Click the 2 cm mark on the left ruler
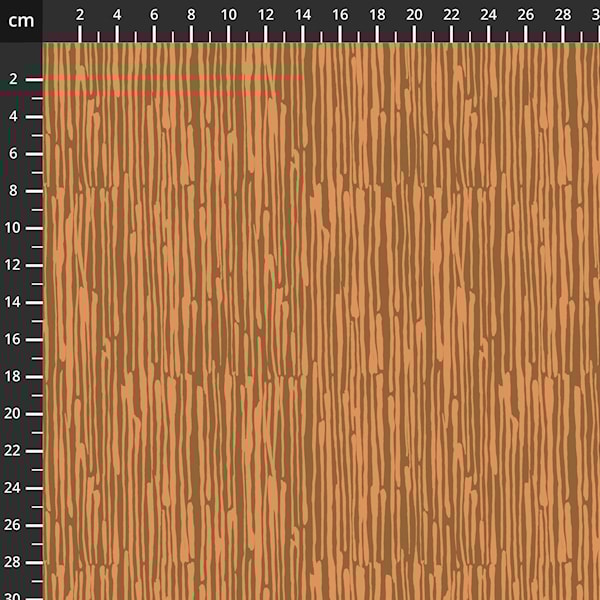The height and width of the screenshot is (600, 600). click(14, 79)
